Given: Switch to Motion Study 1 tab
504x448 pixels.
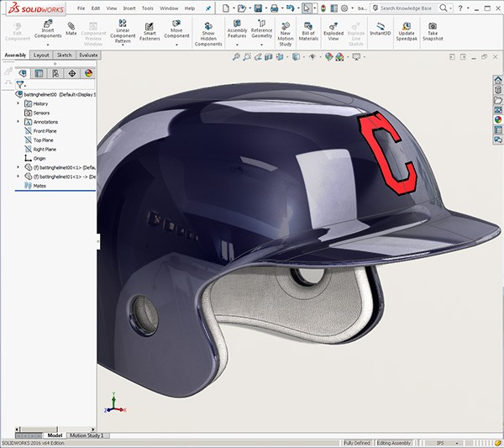Looking at the screenshot, I should click(87, 435).
